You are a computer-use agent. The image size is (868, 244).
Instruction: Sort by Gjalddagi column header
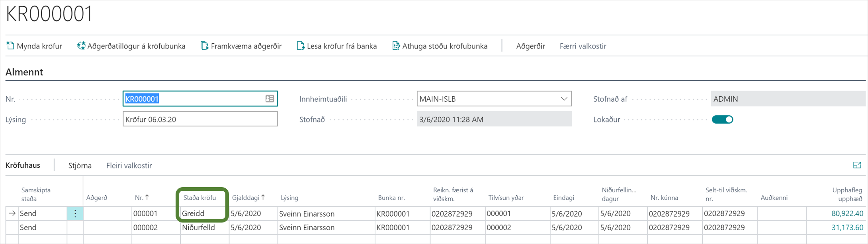pos(246,198)
